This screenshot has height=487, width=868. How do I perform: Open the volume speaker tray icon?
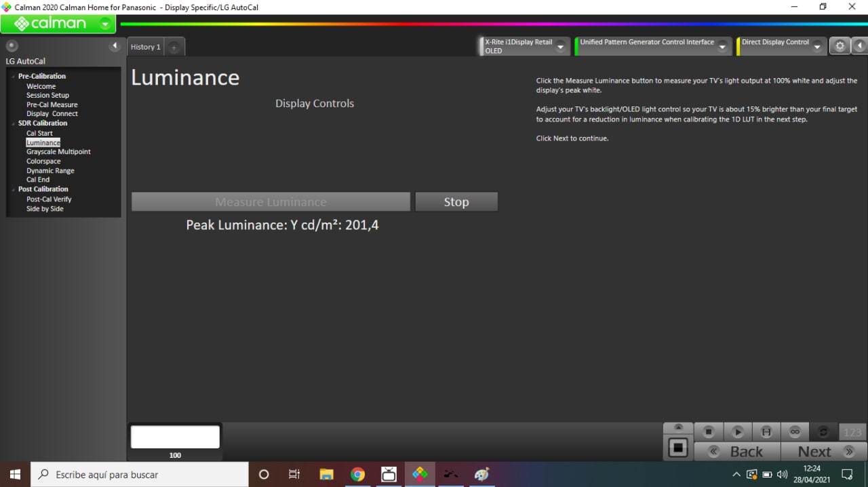(782, 474)
